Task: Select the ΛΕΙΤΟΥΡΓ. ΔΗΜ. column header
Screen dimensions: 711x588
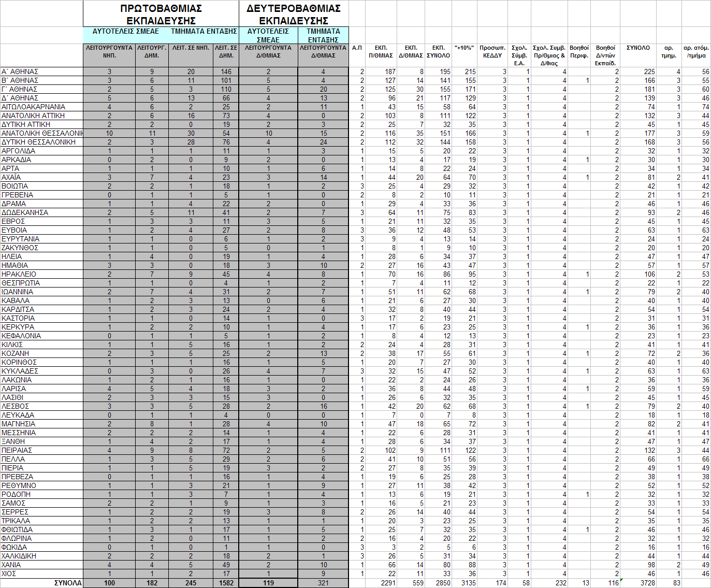Action: click(x=152, y=55)
